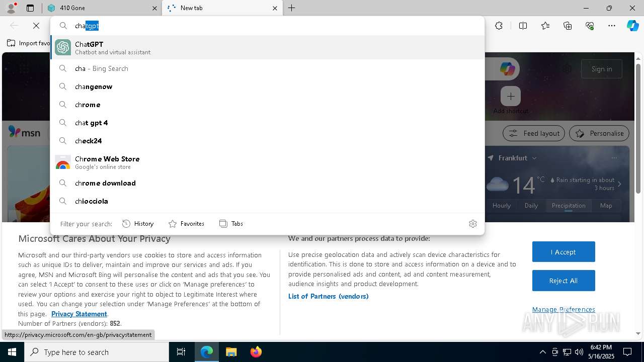Choose the 'chrome download' suggestion
The width and height of the screenshot is (644, 362).
[267, 183]
